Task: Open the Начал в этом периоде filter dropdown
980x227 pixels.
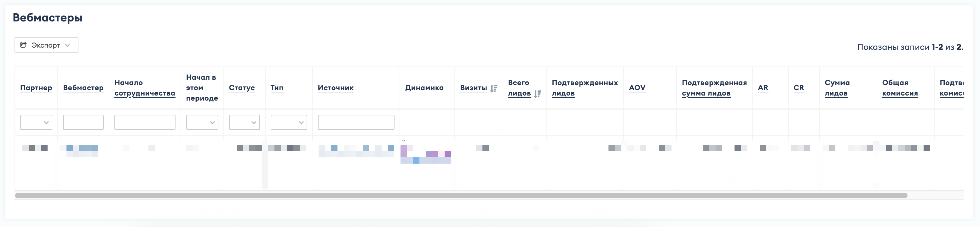Action: click(202, 122)
